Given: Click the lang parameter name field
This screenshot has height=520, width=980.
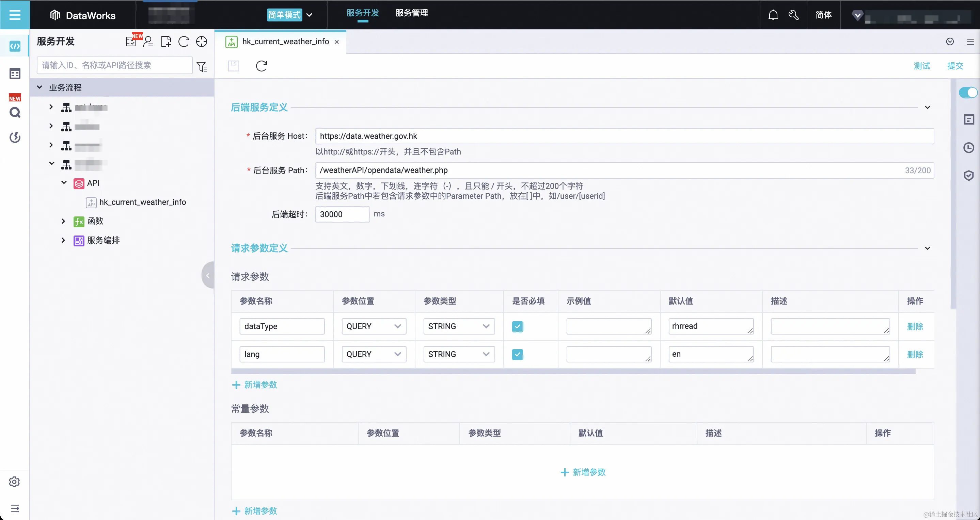Looking at the screenshot, I should (282, 354).
